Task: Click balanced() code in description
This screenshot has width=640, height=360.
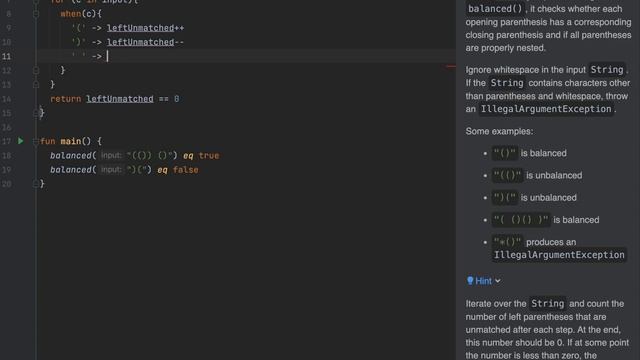Action: click(495, 9)
